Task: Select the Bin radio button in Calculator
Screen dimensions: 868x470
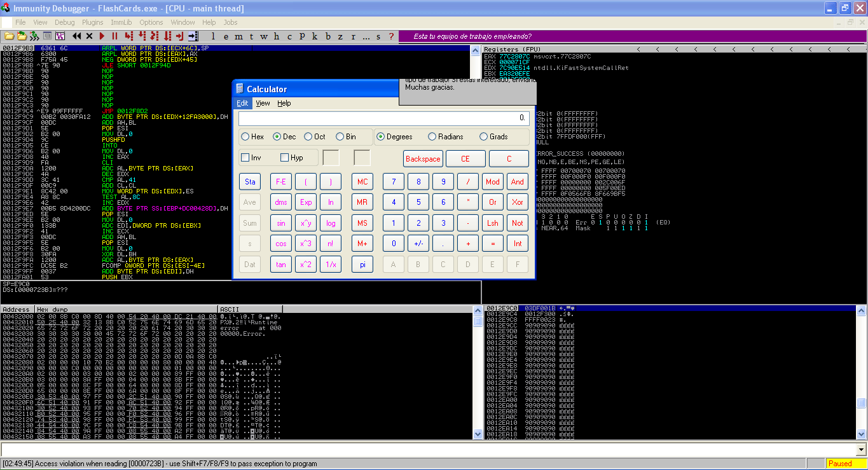Action: tap(346, 137)
